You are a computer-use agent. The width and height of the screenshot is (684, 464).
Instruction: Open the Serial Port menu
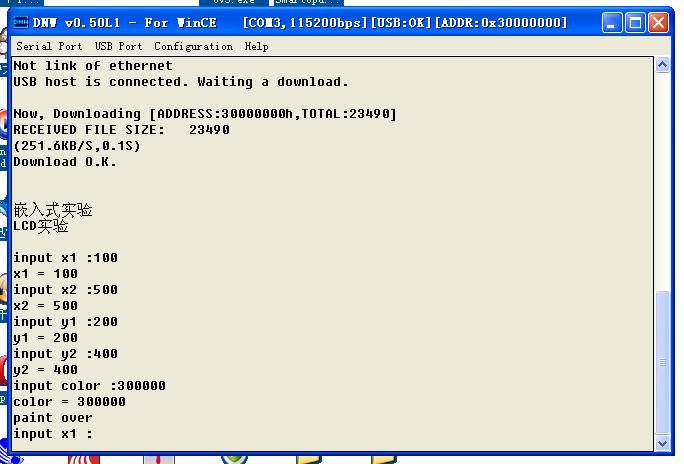coord(49,46)
